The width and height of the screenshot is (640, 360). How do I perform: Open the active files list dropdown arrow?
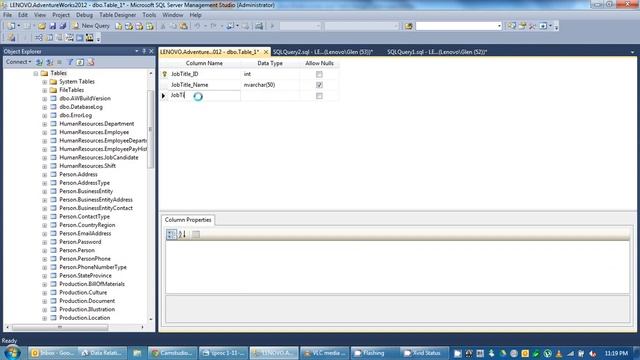point(632,52)
